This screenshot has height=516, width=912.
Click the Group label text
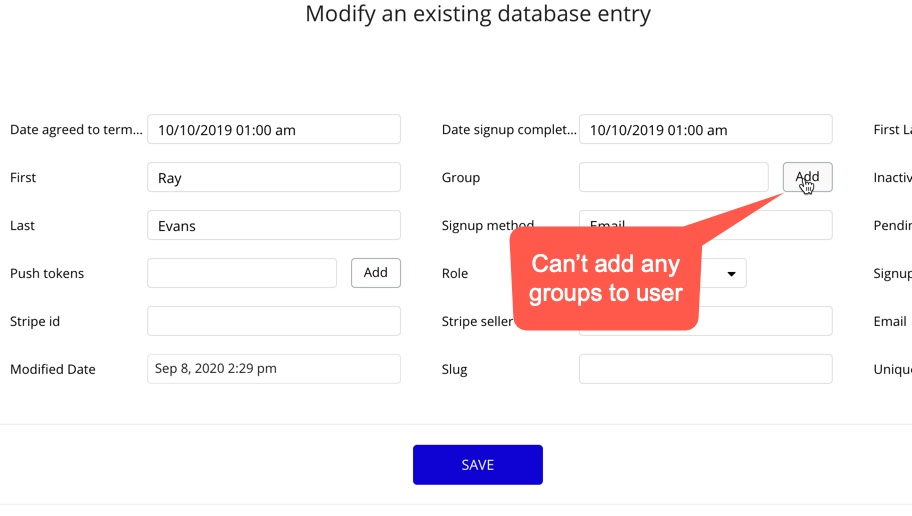(x=461, y=177)
